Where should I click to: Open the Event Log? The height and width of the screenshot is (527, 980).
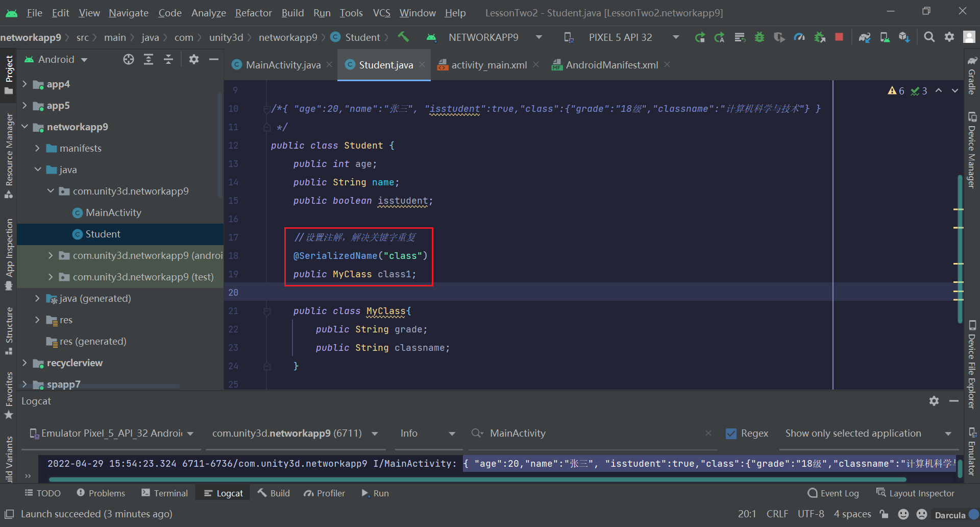click(x=834, y=493)
